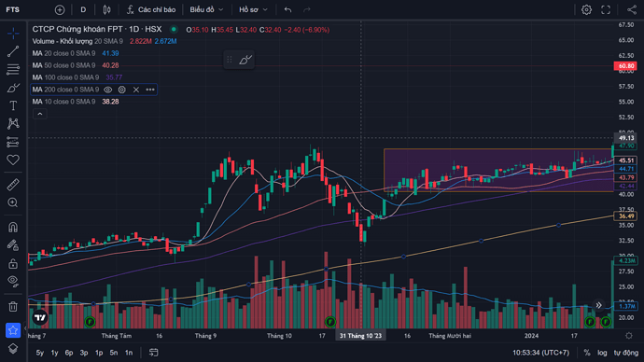Set range to 3p
Viewport: 644px width, 362px height.
coord(84,353)
